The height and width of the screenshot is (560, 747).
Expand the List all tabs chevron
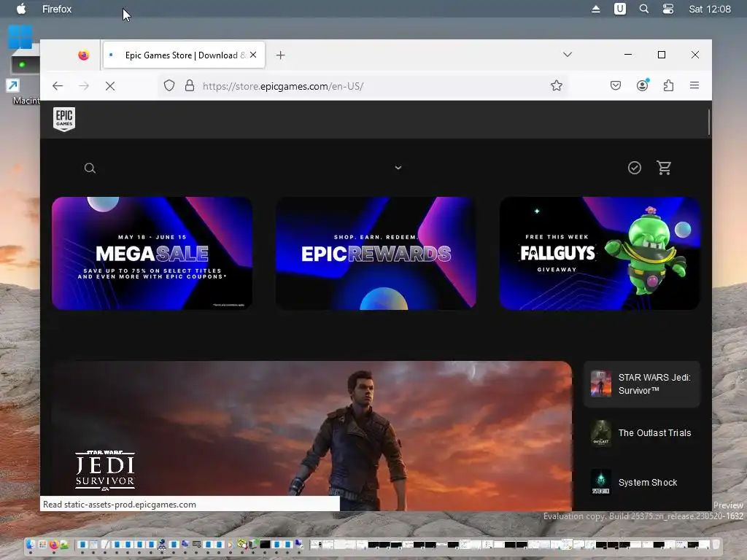point(568,55)
